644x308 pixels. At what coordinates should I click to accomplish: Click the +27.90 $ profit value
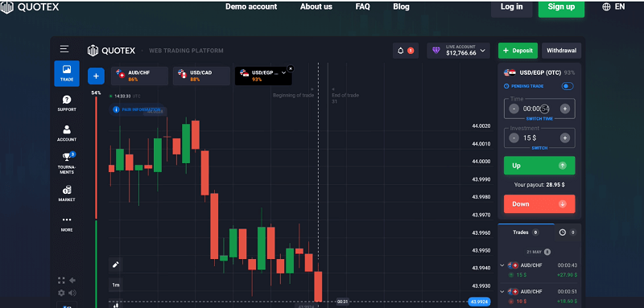[567, 275]
